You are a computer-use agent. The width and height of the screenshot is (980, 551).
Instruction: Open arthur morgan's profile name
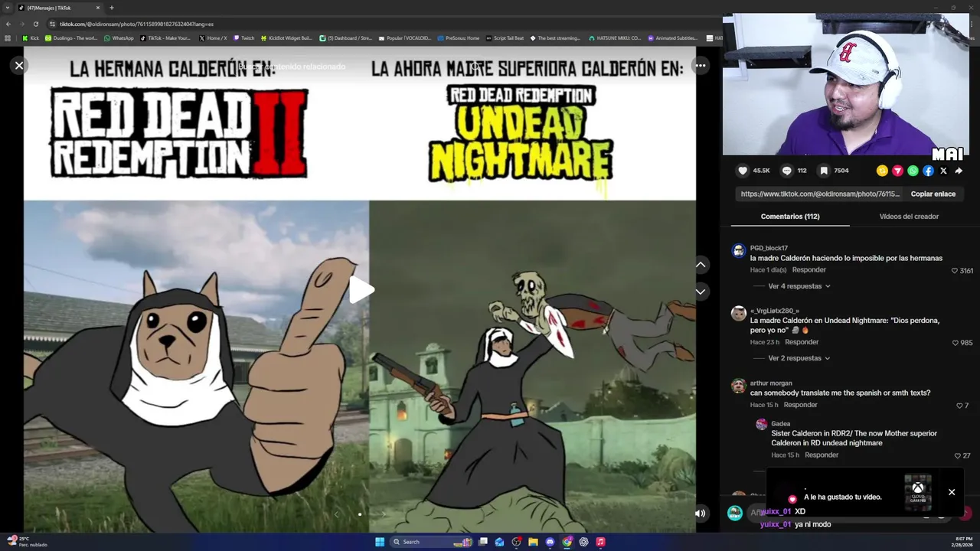tap(771, 383)
